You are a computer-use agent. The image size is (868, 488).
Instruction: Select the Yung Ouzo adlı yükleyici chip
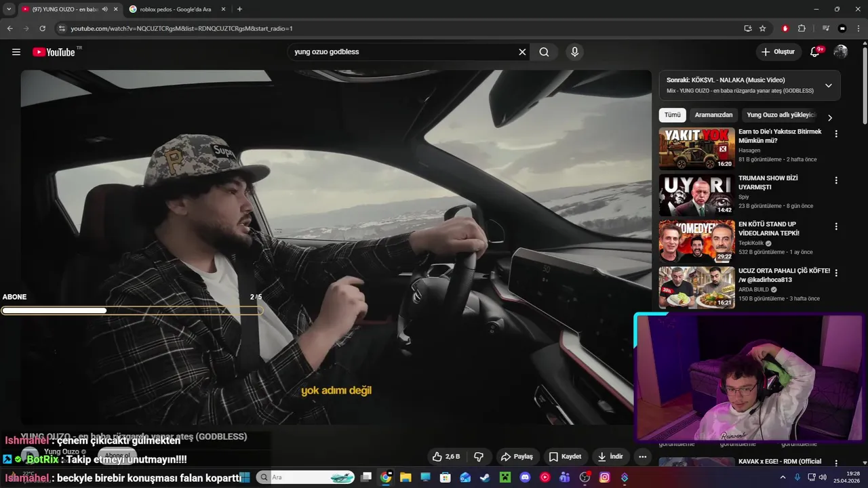click(x=781, y=115)
